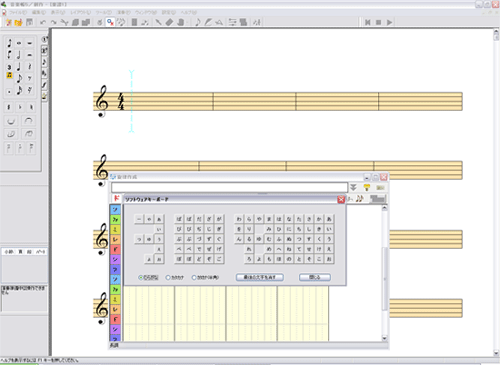Click the lightbulb icon in the melody window
The image size is (500, 365).
pos(367,187)
